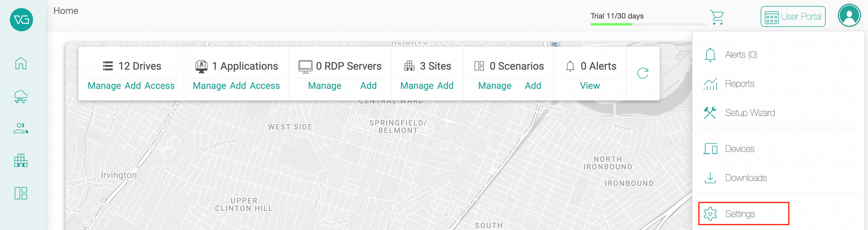Click the Alerts bell icon in card

coord(570,66)
